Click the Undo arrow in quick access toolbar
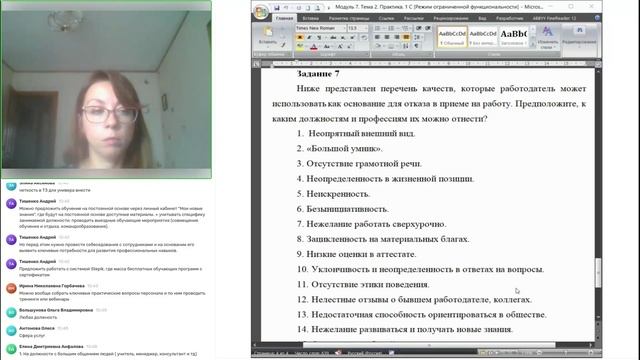 286,8
